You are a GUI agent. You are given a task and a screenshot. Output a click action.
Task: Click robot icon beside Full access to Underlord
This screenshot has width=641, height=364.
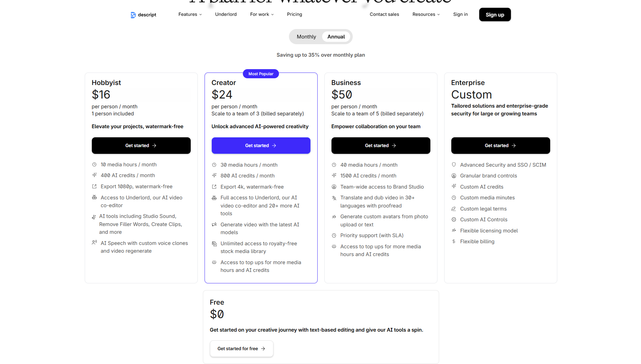(214, 198)
